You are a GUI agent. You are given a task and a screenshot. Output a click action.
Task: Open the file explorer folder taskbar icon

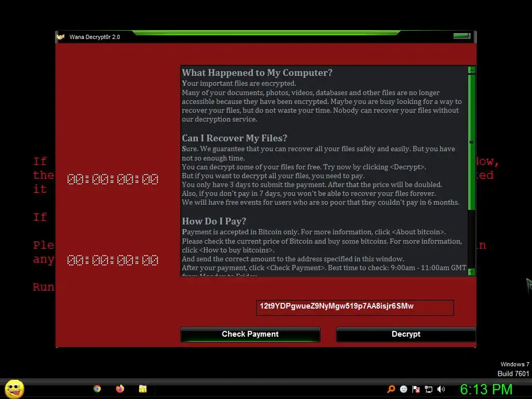click(143, 389)
